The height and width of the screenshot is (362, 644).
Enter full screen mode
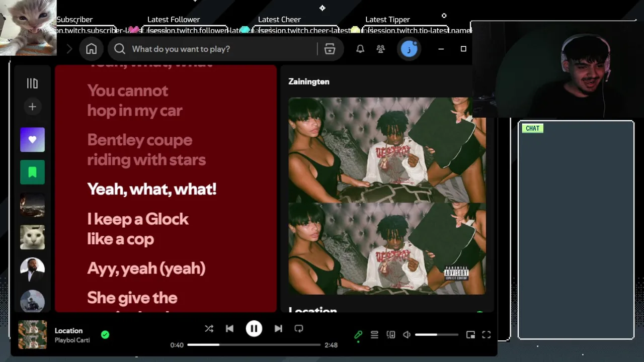(x=487, y=335)
